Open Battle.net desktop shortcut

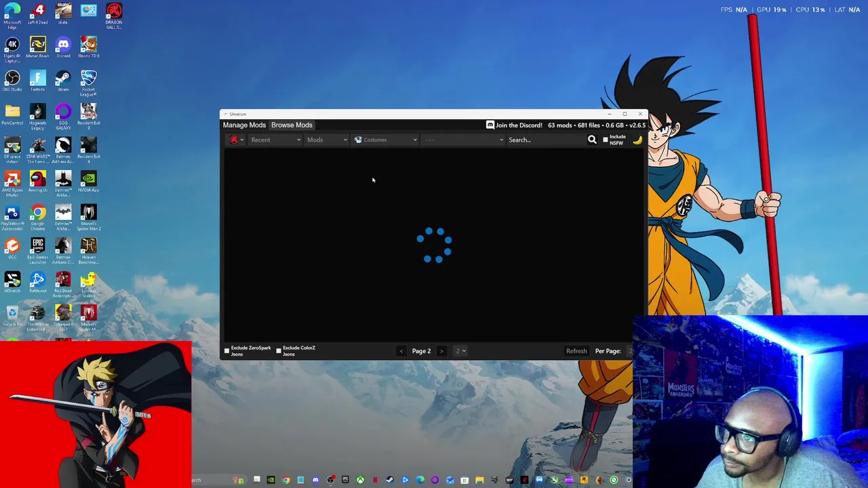(x=38, y=283)
